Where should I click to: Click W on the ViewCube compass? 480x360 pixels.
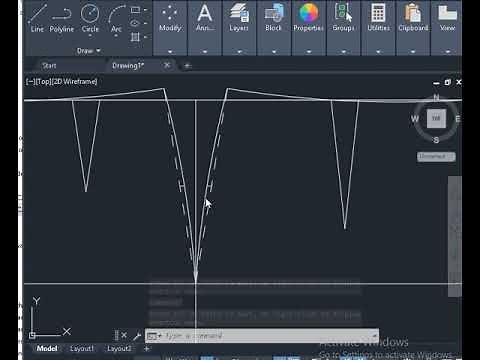coord(414,119)
